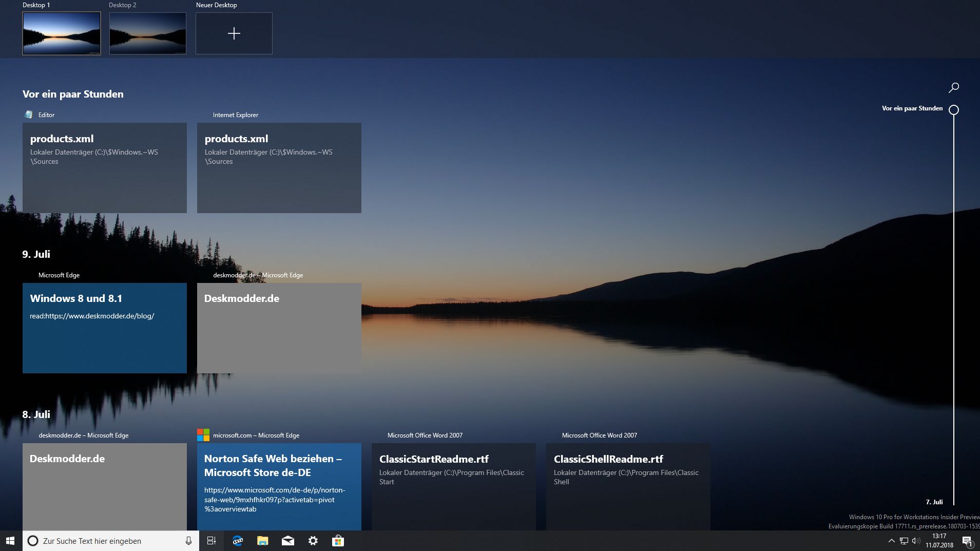Open ClassicStartReadme.rtf activity card
This screenshot has width=980, height=551.
click(x=454, y=487)
